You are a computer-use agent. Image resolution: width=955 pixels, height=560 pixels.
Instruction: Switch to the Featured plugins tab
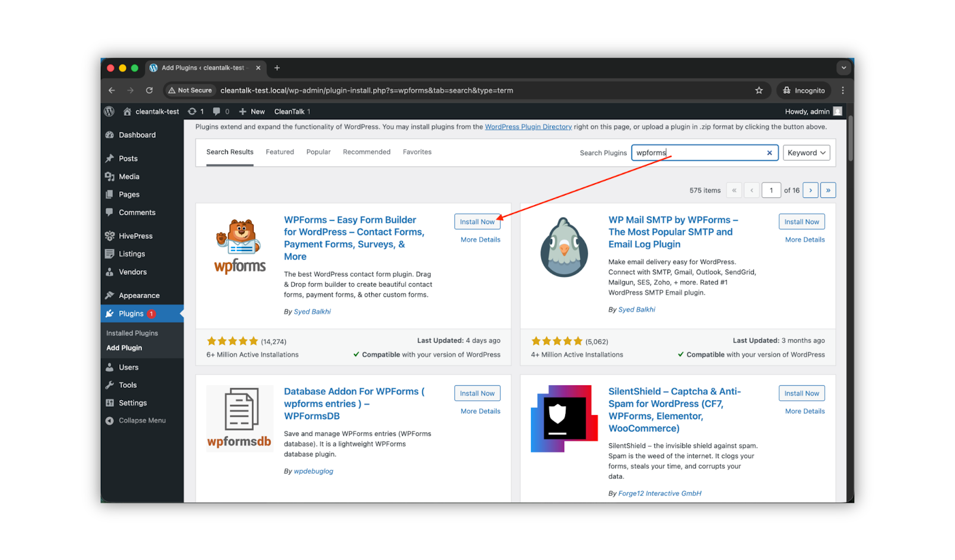click(x=279, y=152)
